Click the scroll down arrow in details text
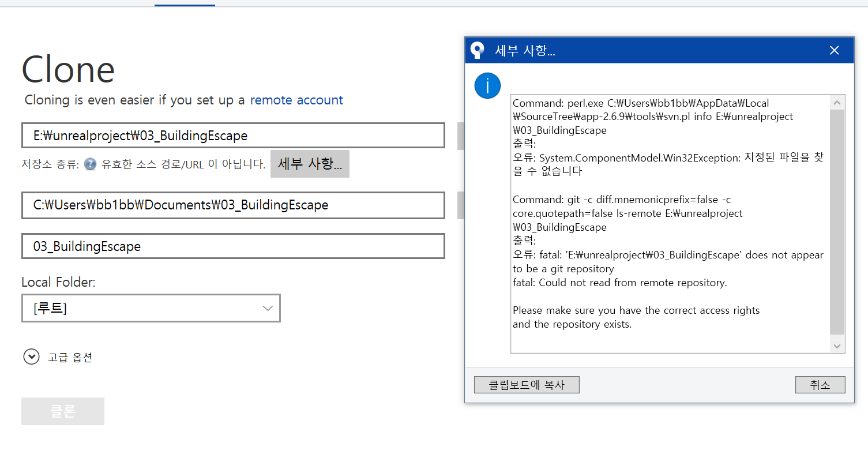868x469 pixels. point(837,346)
